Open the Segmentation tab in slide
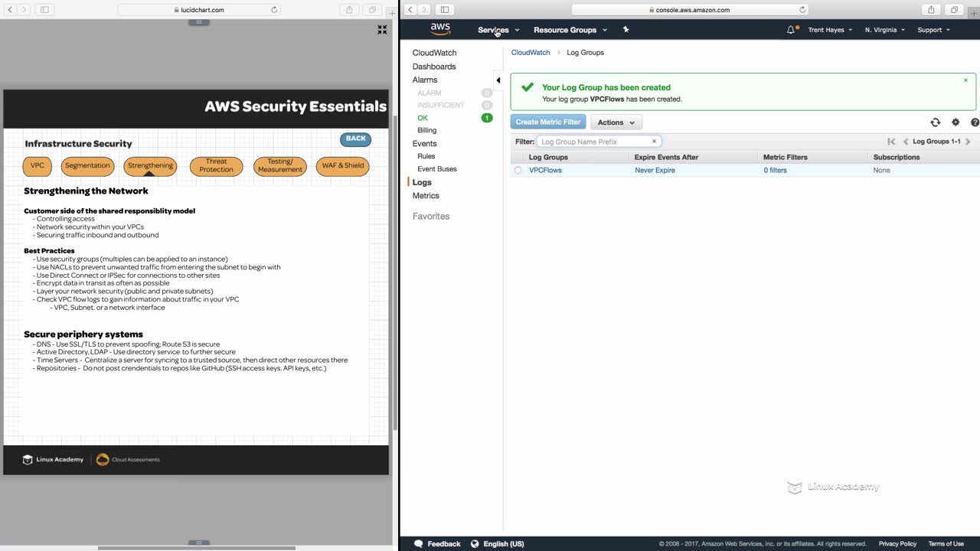980x551 pixels. 87,165
